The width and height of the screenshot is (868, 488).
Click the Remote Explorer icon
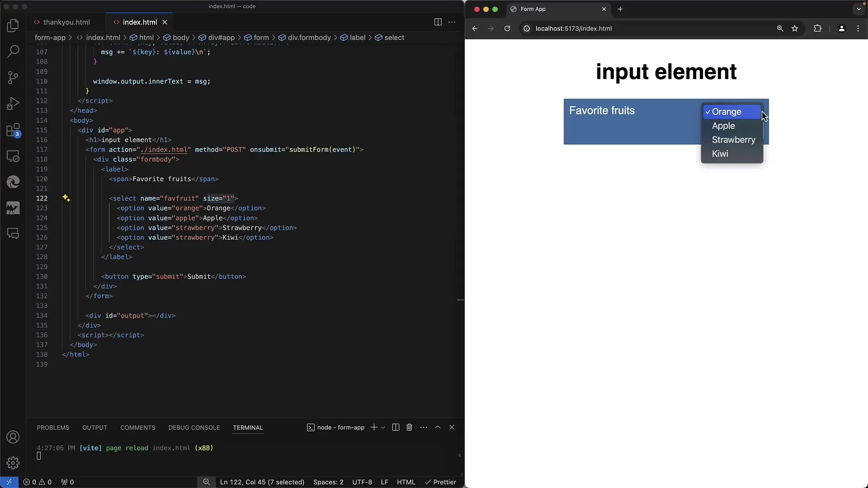pos(13,156)
